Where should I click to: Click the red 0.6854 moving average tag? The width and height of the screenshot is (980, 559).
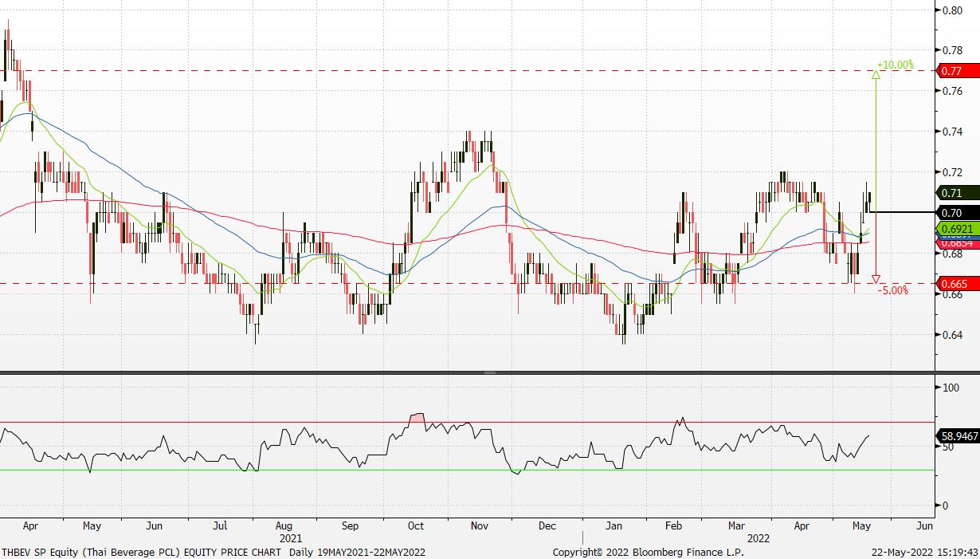tap(956, 242)
